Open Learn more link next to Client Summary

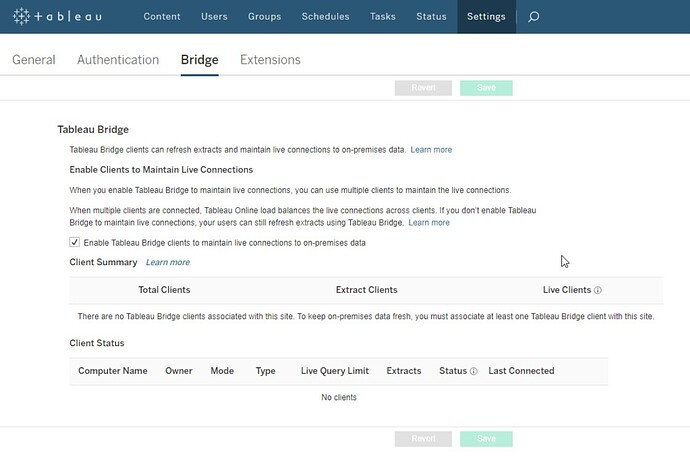click(168, 262)
